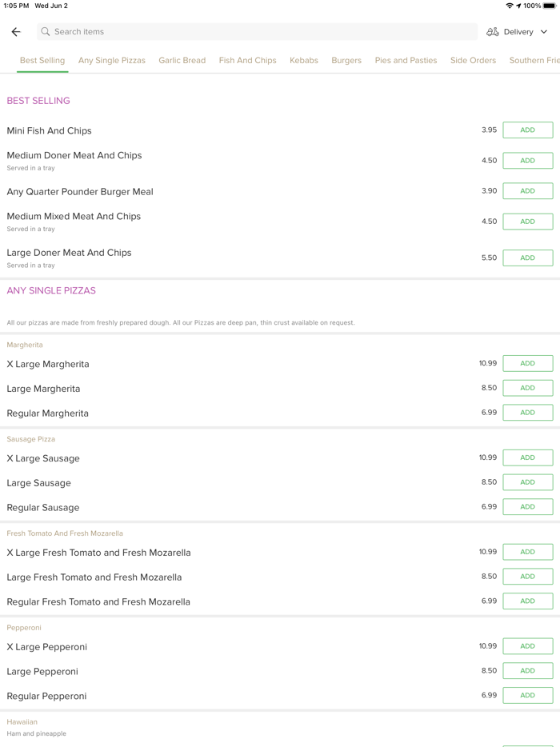
Task: Tap the Wi-Fi status icon
Action: 510,6
